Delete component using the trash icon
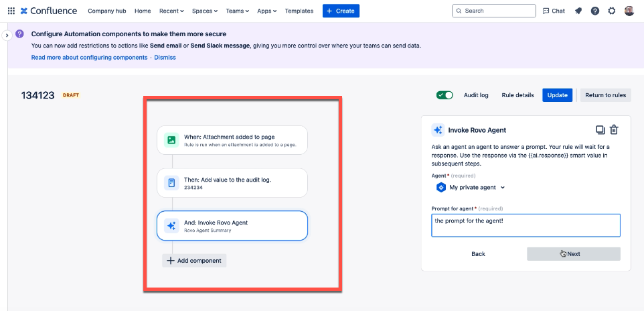The width and height of the screenshot is (644, 311). (614, 129)
